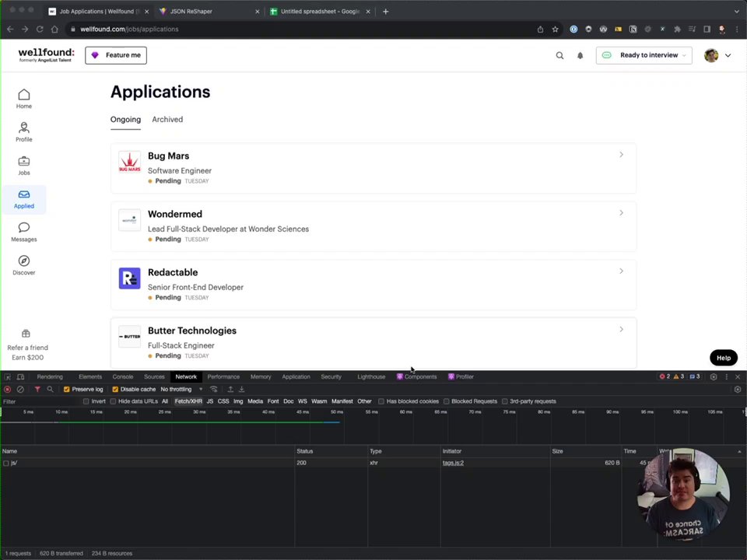The image size is (747, 560).
Task: Click the search magnifier in the Wellfound header
Action: click(x=559, y=56)
